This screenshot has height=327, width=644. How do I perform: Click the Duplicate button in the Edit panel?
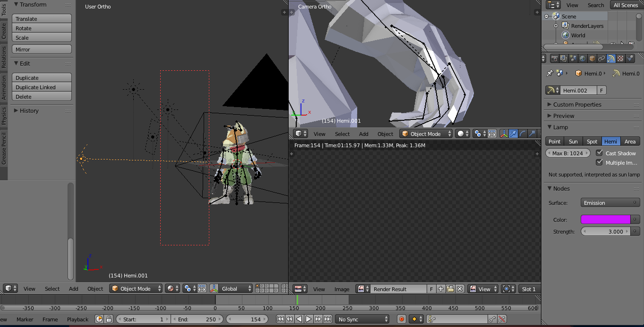(42, 77)
